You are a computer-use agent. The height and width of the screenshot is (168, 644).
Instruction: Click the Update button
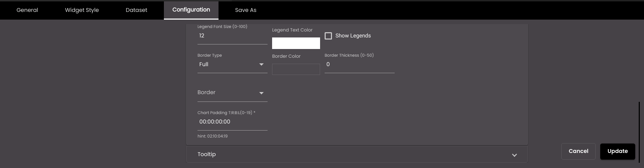[x=618, y=151]
